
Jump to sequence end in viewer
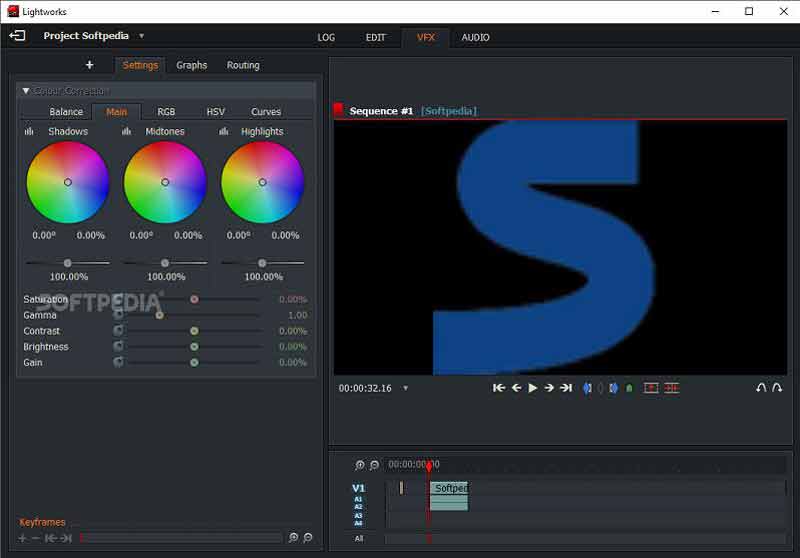(x=566, y=388)
